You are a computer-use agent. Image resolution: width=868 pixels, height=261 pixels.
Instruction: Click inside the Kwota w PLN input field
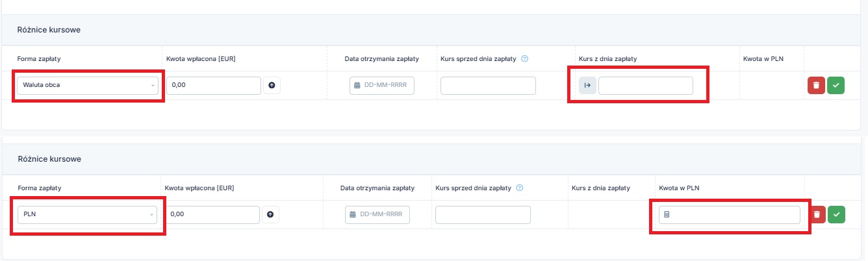(x=730, y=214)
